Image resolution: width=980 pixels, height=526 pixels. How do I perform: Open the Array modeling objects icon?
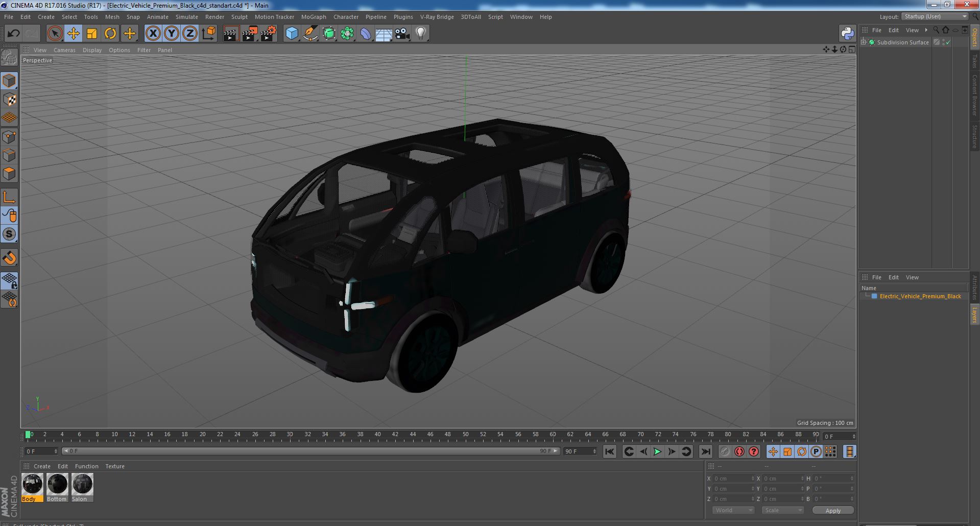pos(347,34)
